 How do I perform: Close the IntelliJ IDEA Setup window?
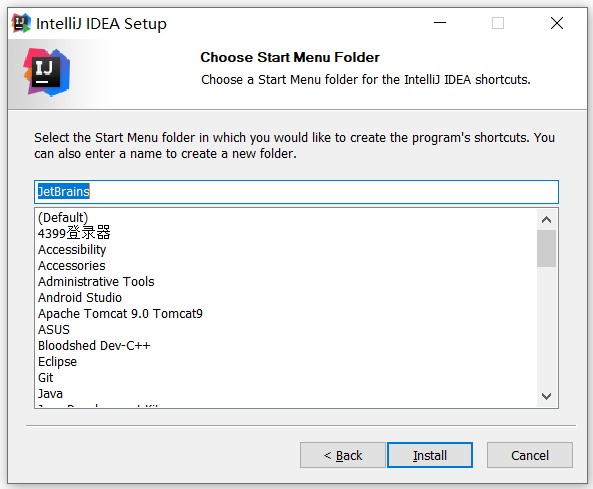click(557, 23)
